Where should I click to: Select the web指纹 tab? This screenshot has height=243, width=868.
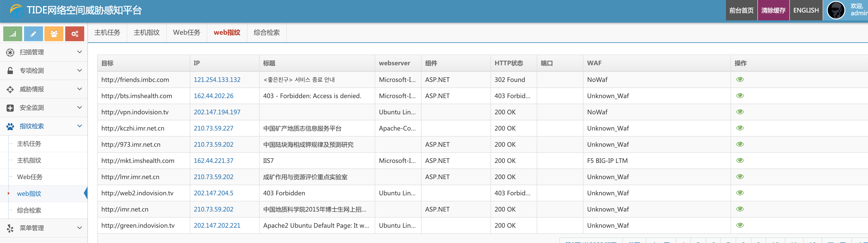[227, 33]
